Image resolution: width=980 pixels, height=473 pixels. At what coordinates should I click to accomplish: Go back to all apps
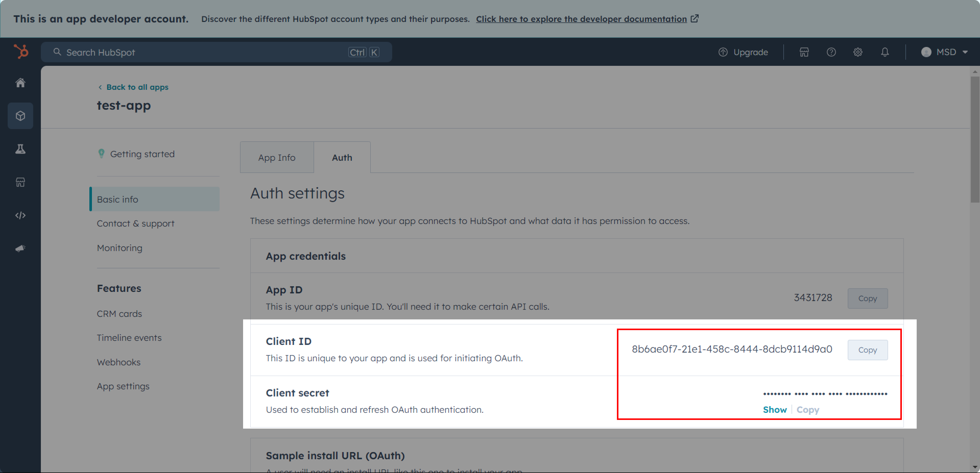137,87
